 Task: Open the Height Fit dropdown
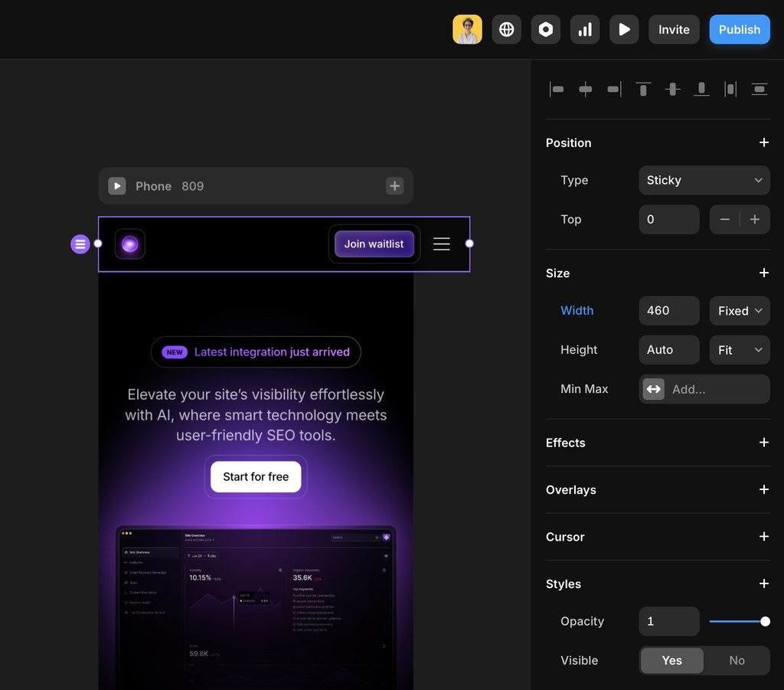pyautogui.click(x=739, y=350)
